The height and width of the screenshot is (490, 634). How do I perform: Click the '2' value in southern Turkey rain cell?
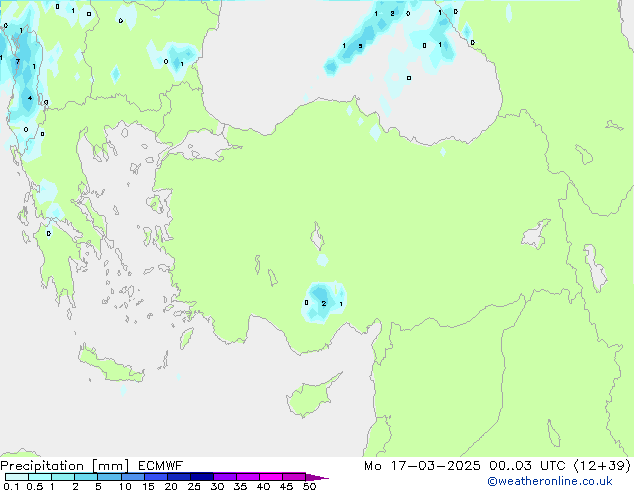coord(323,303)
